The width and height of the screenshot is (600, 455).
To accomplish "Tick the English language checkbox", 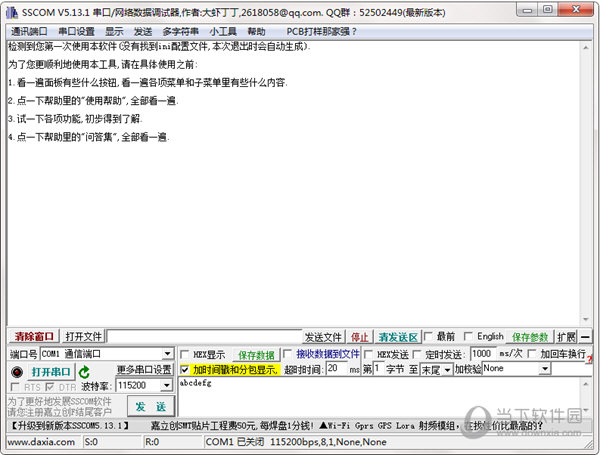I will click(469, 337).
